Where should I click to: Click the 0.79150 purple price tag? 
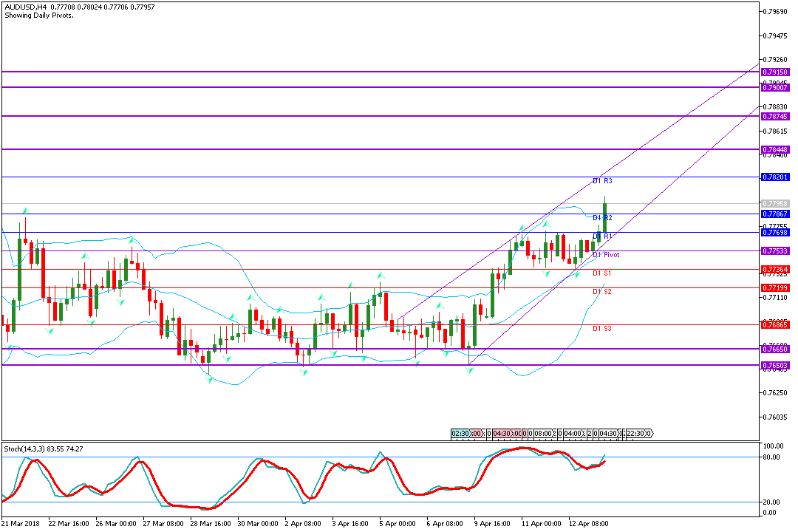point(775,72)
